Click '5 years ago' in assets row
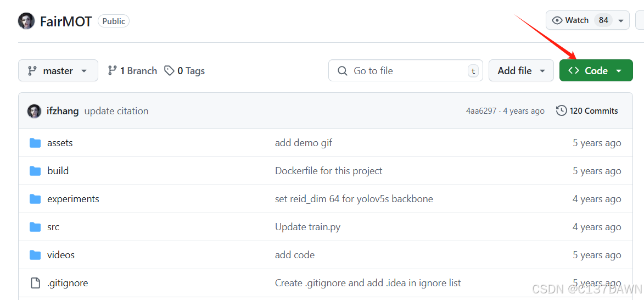The image size is (644, 300). pos(597,143)
